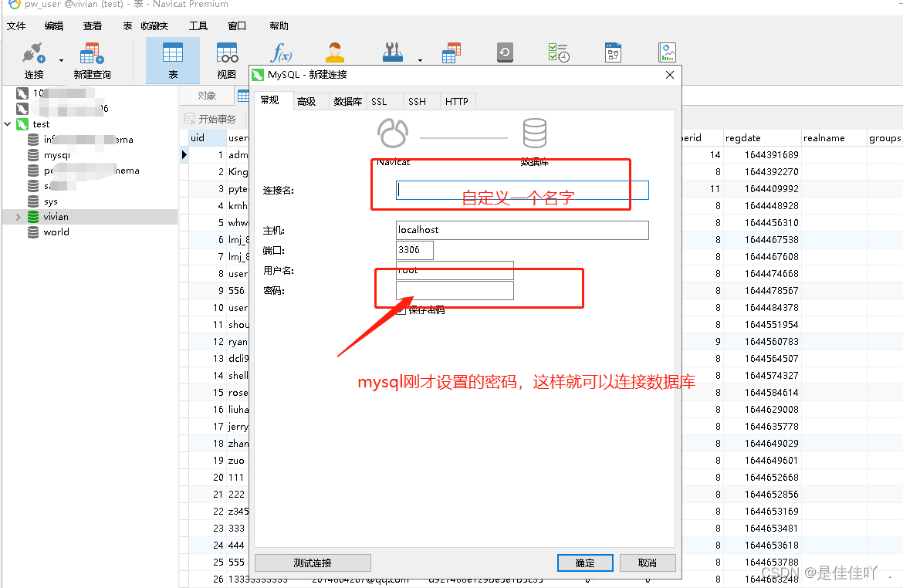Click the query table toolbar icon
This screenshot has width=903, height=588.
(451, 52)
